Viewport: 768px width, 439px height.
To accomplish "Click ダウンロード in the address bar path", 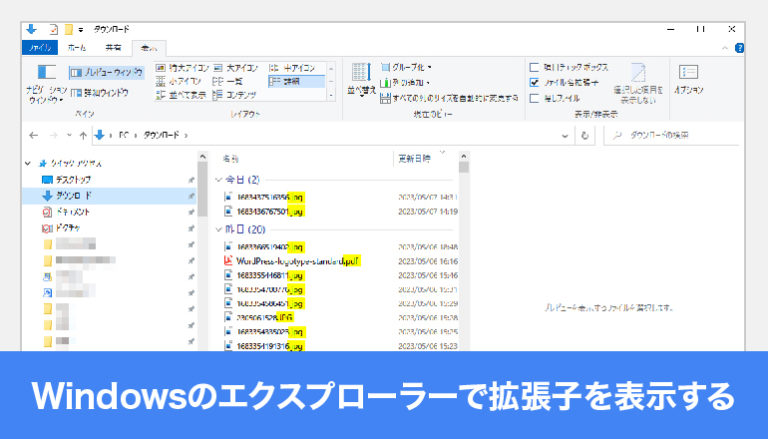I will (x=161, y=135).
